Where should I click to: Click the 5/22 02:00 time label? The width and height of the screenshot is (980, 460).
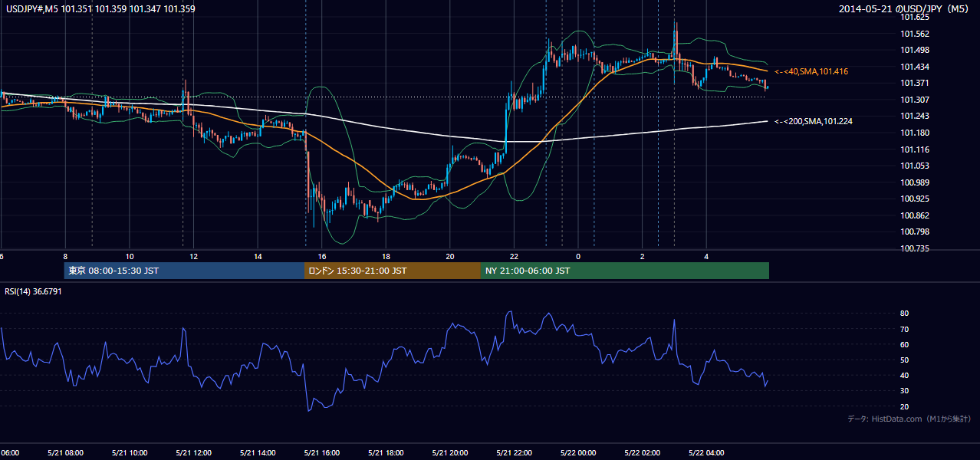pos(643,453)
